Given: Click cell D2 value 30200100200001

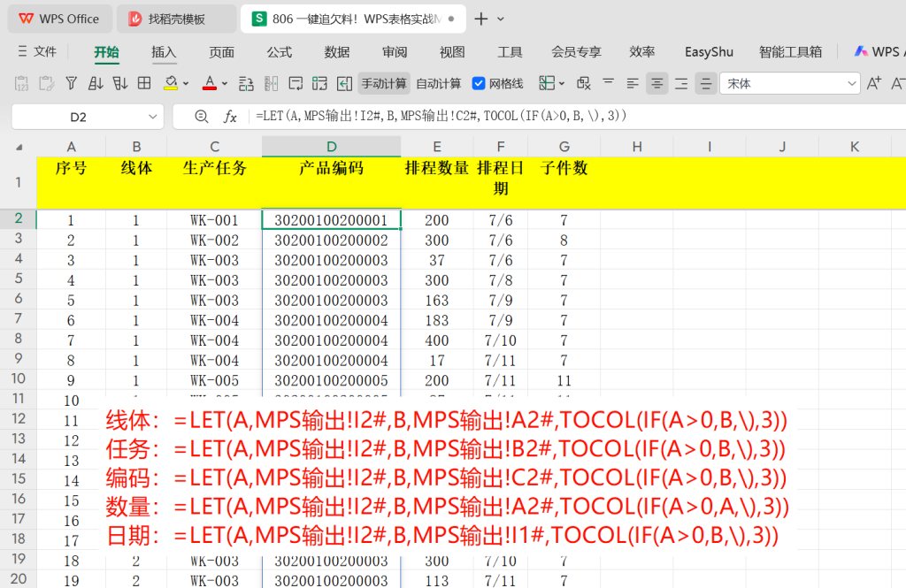Looking at the screenshot, I should tap(331, 220).
